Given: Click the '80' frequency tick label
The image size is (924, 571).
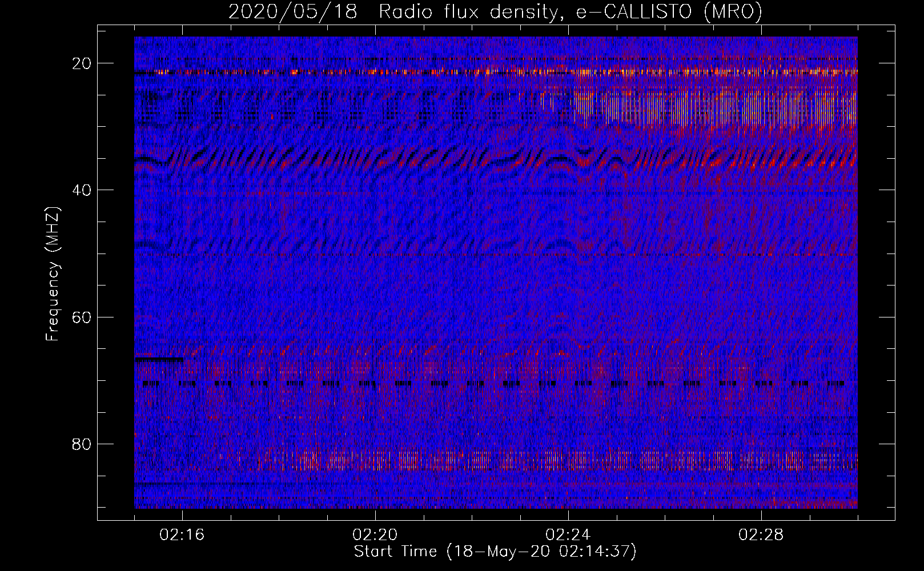Looking at the screenshot, I should coord(82,444).
